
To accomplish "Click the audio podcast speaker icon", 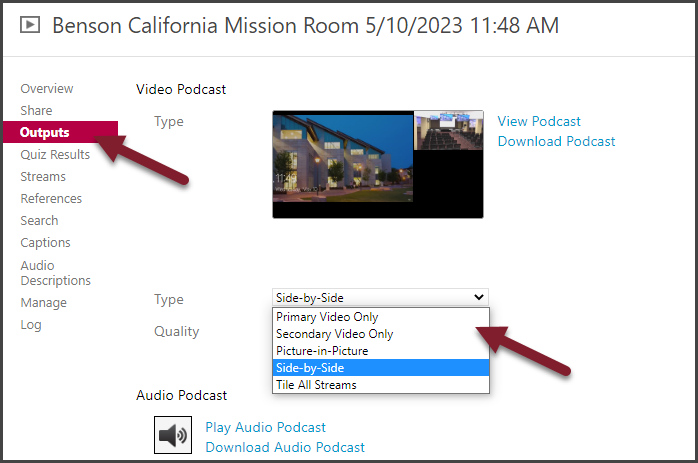I will 172,435.
